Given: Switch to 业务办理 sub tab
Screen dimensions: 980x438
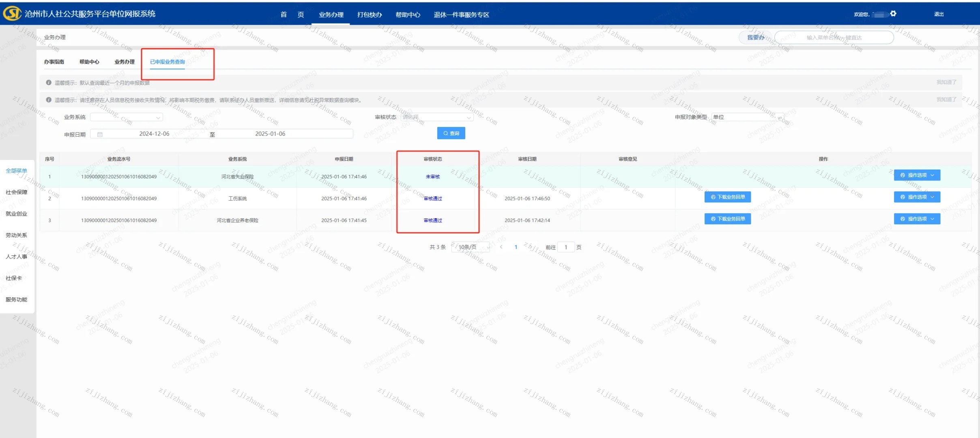Looking at the screenshot, I should (x=125, y=62).
